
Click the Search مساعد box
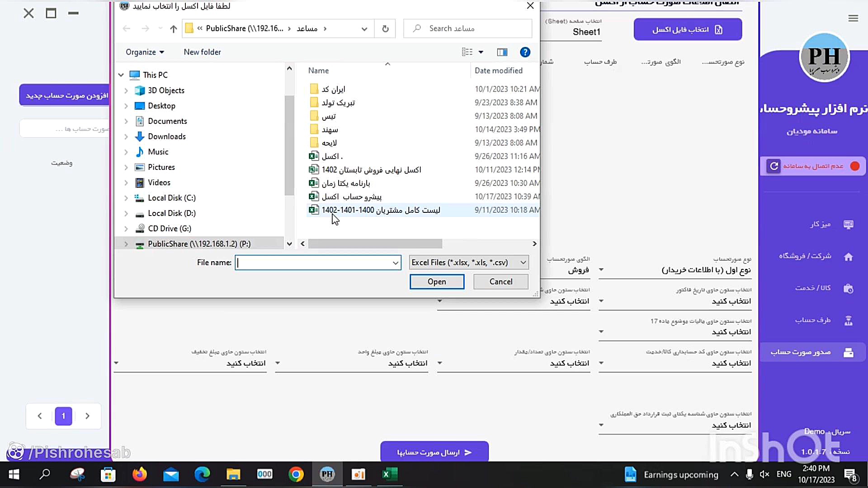coord(467,28)
